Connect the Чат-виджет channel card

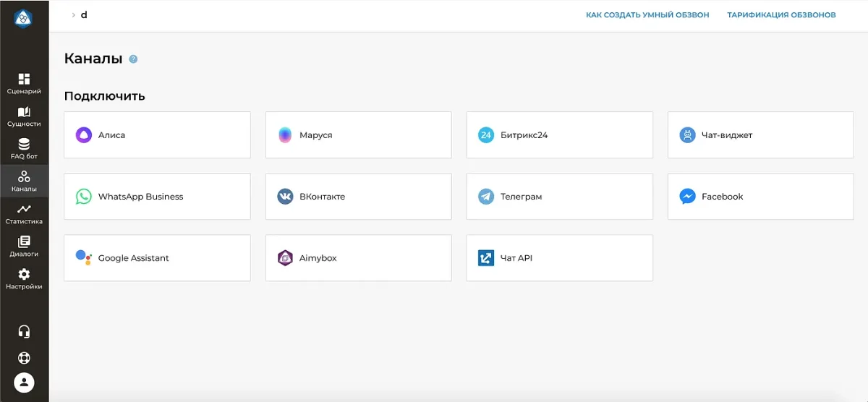760,135
